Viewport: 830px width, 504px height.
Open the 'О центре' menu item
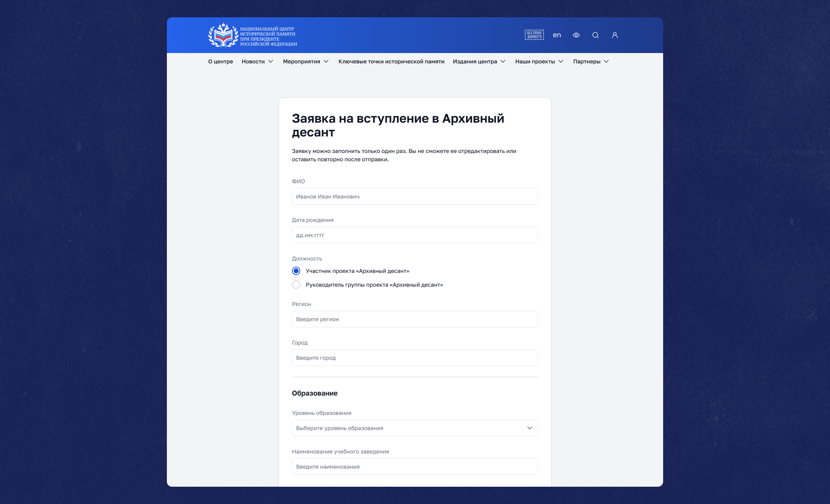[220, 61]
